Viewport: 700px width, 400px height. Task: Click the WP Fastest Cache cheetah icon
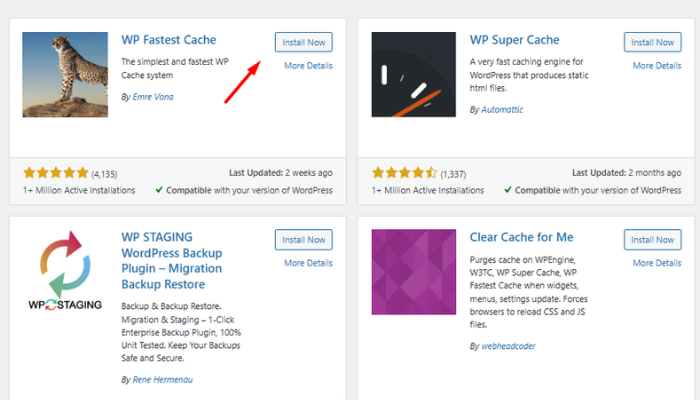[65, 74]
